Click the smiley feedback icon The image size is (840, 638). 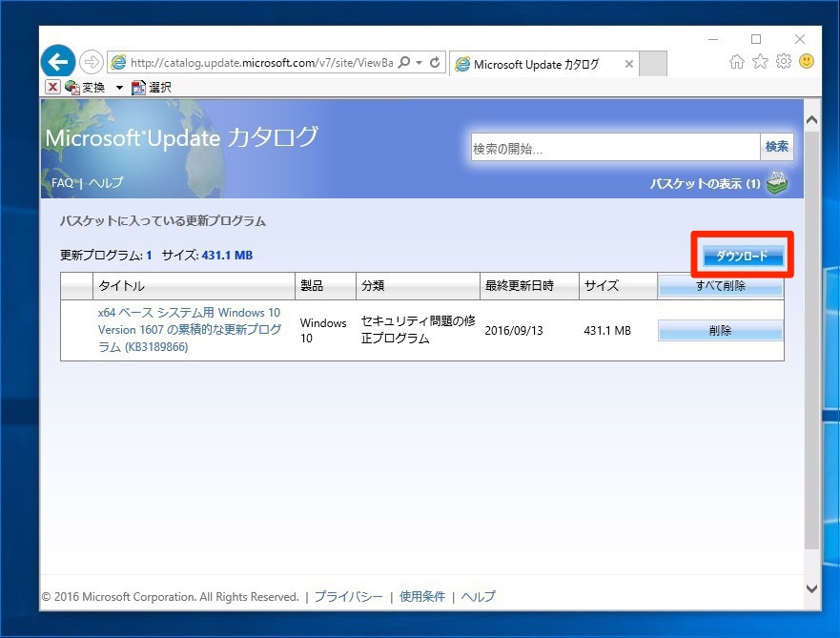(807, 61)
